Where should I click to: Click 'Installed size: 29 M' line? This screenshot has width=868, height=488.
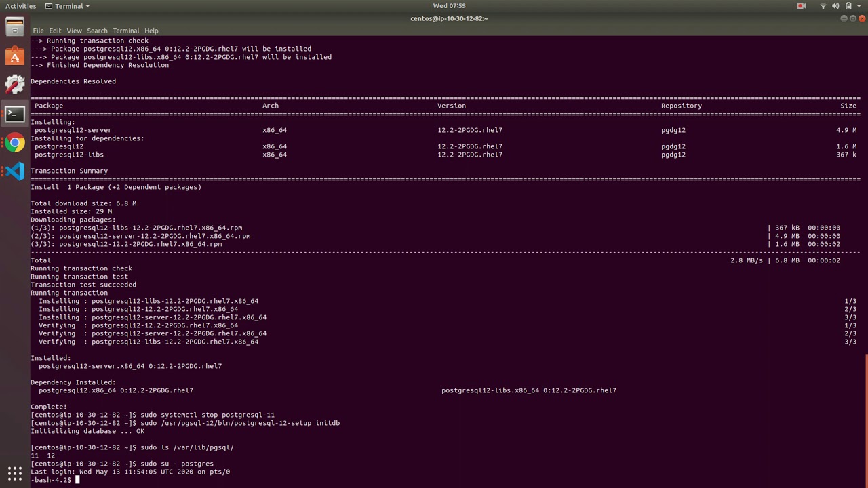tap(71, 211)
